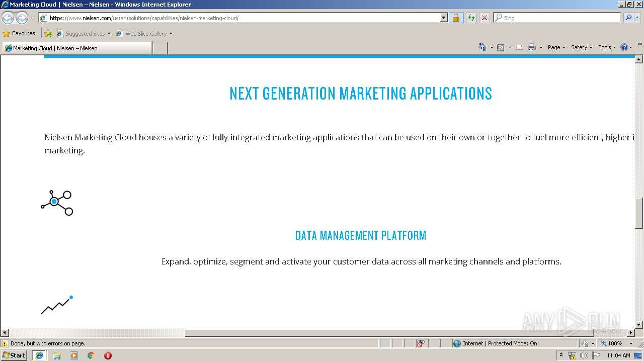
Task: Click the Print icon
Action: click(532, 47)
